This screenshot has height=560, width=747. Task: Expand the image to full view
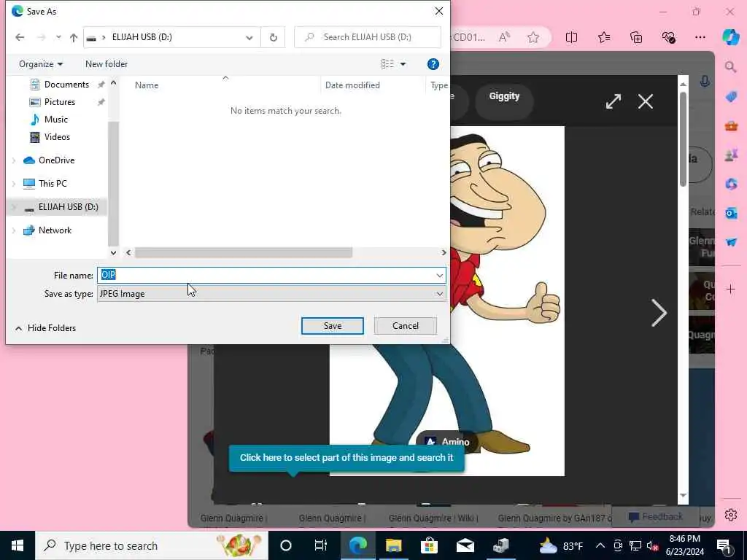tap(613, 101)
